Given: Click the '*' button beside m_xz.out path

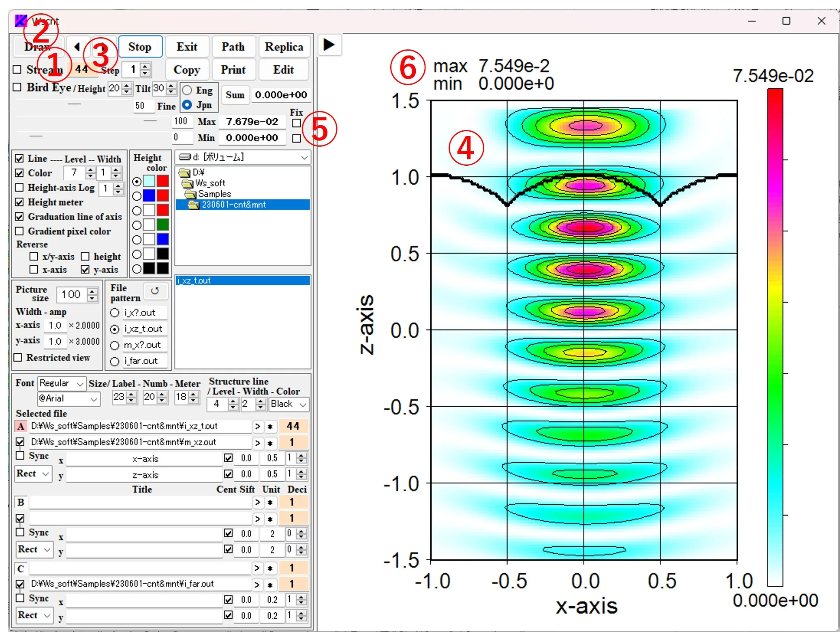Looking at the screenshot, I should (270, 443).
